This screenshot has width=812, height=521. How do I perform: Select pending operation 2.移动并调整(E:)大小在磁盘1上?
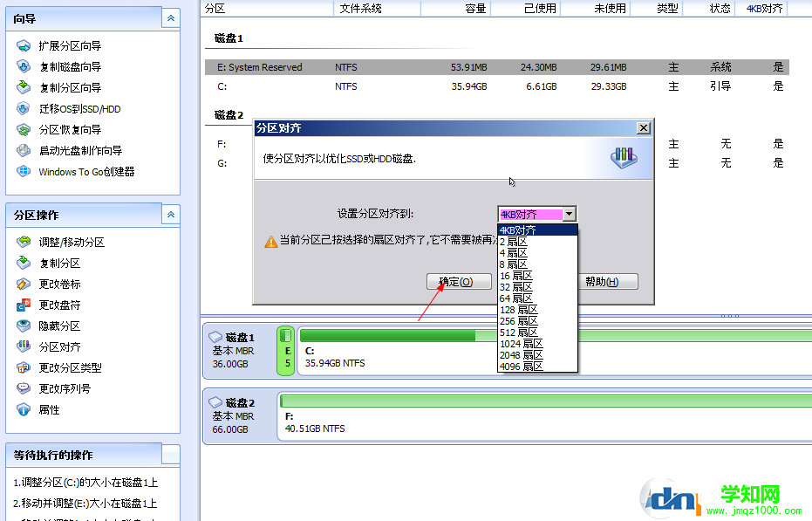coord(85,503)
